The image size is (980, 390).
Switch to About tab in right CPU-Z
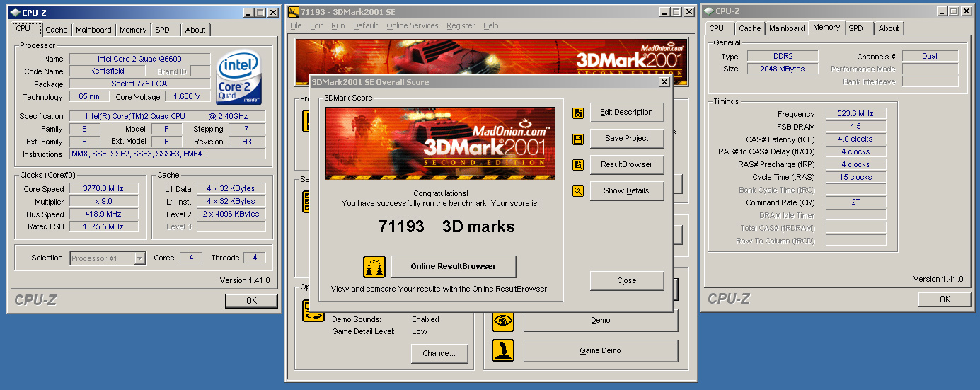pyautogui.click(x=889, y=28)
